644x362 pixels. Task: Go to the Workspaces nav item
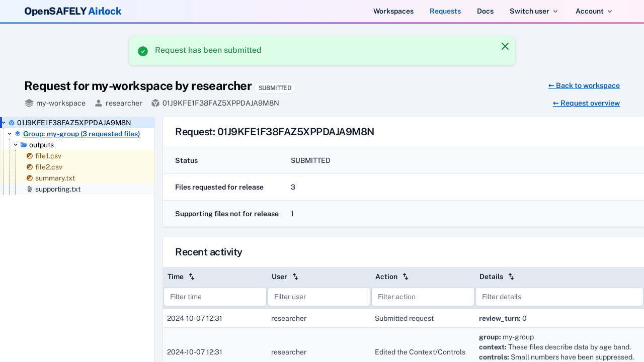[393, 11]
